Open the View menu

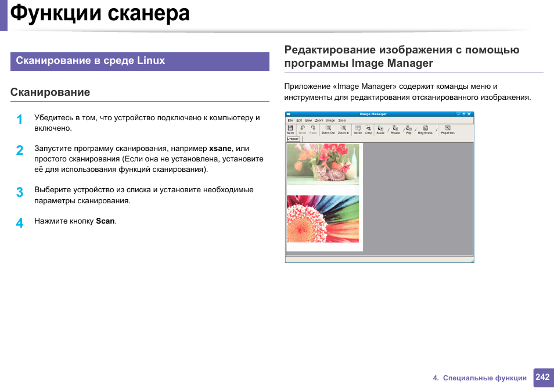tap(308, 120)
